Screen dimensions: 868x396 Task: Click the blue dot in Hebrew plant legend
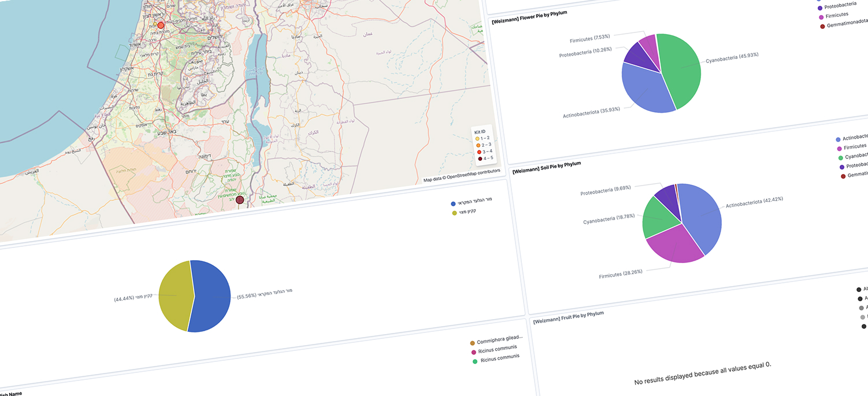click(454, 203)
